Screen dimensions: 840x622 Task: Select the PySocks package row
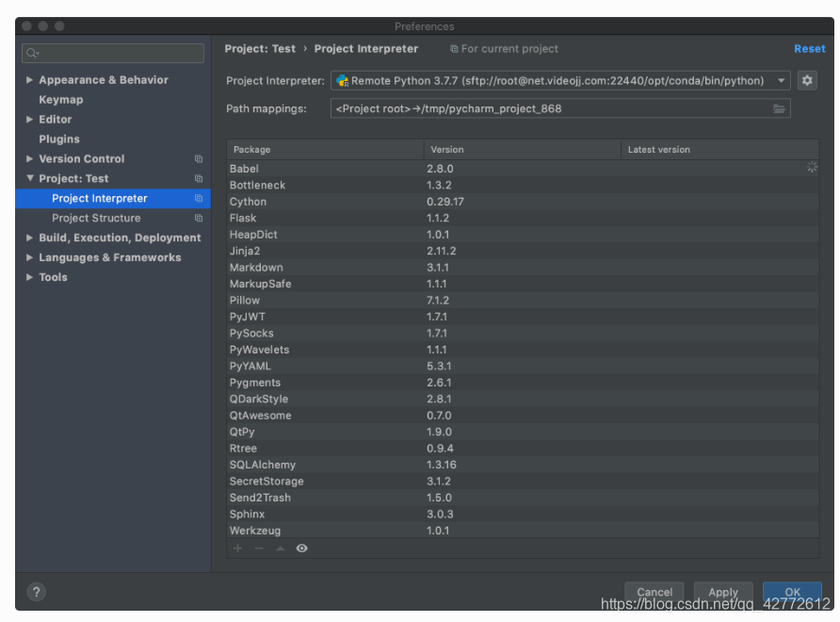(523, 333)
